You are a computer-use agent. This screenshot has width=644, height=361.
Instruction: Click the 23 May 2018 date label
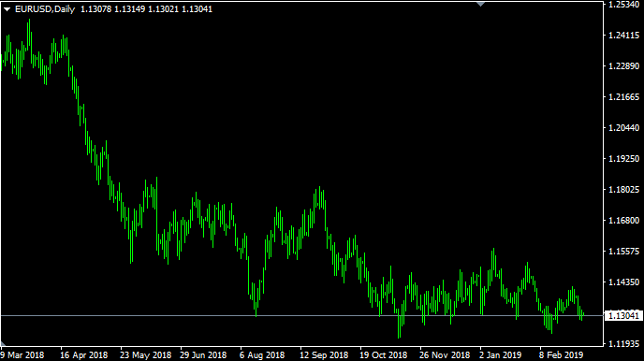[x=145, y=354]
